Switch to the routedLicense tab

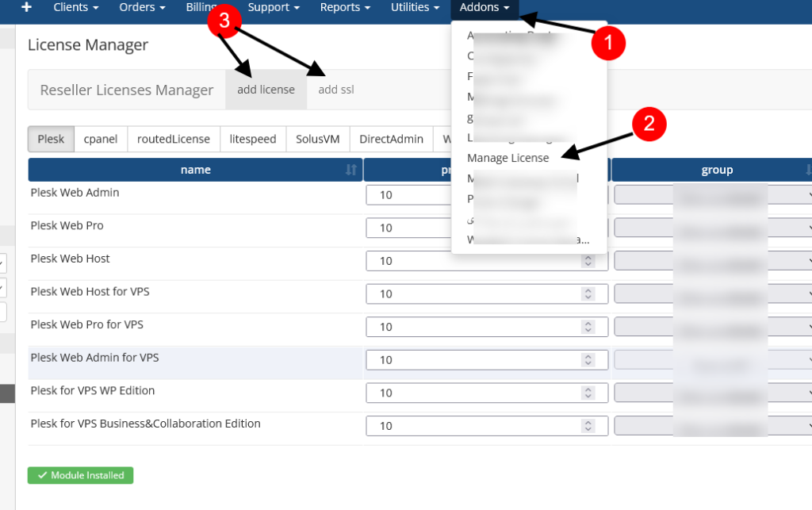point(174,140)
